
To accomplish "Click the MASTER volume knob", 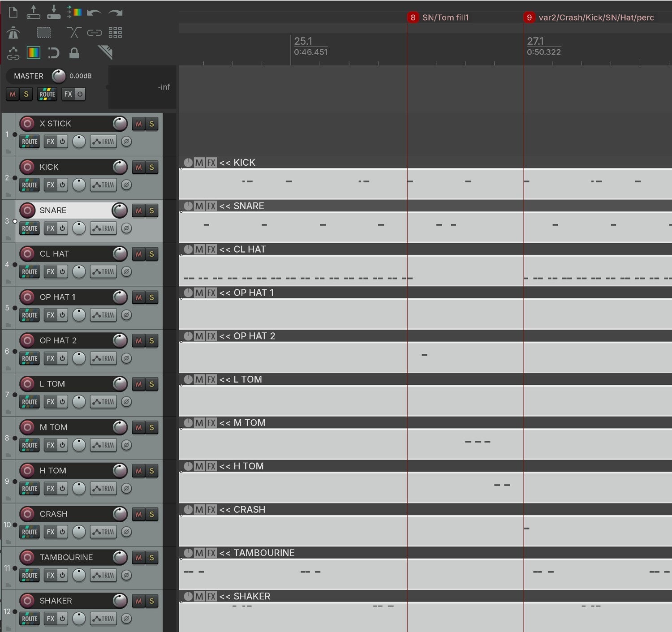I will tap(59, 76).
